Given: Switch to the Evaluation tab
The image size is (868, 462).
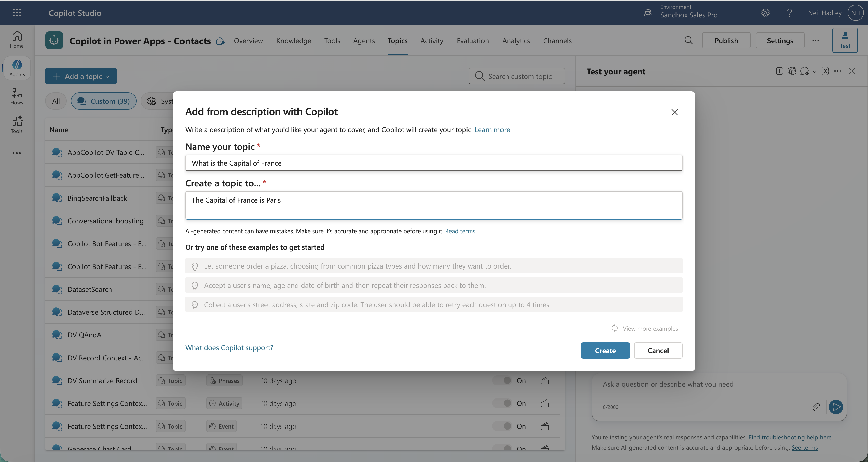Looking at the screenshot, I should 472,41.
